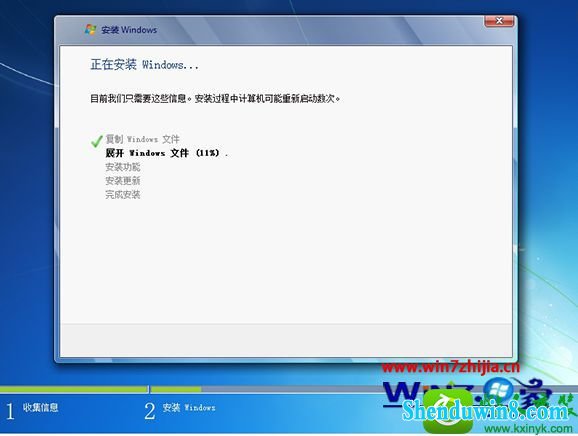The height and width of the screenshot is (436, 578).
Task: Click the 安装更新 step
Action: click(123, 181)
